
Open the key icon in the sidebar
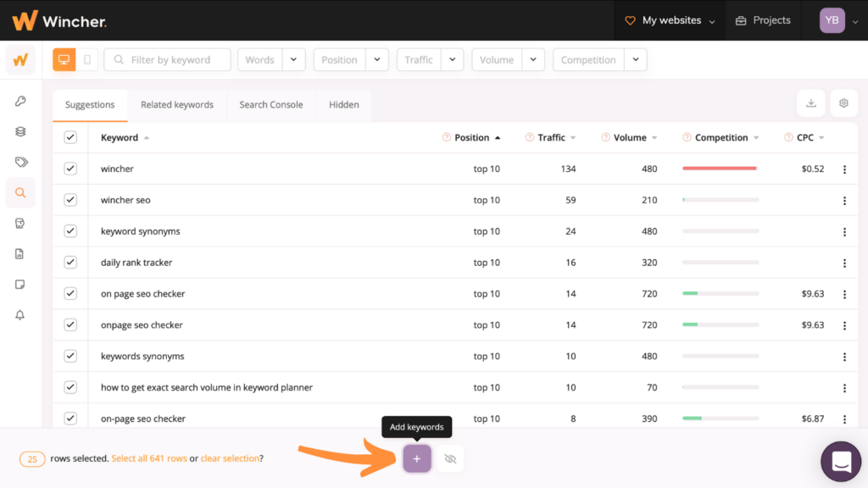coord(20,101)
